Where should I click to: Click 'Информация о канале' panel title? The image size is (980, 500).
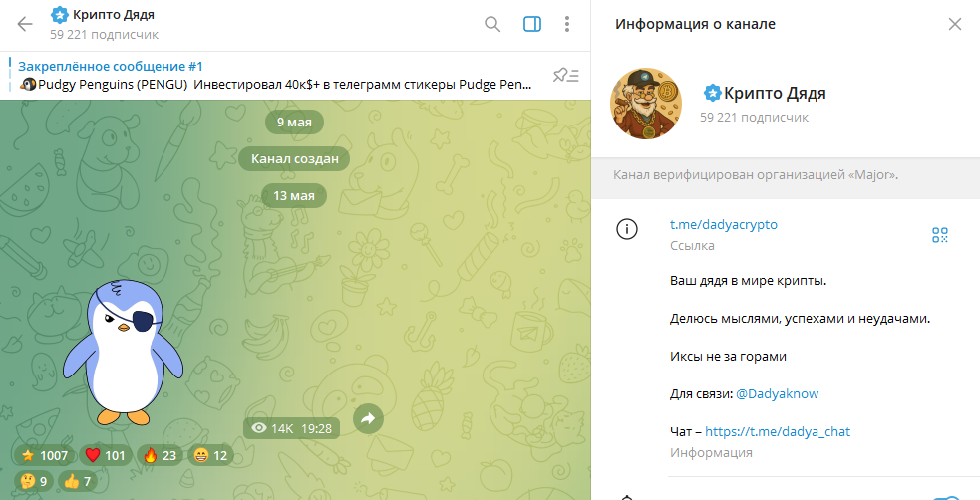(695, 24)
